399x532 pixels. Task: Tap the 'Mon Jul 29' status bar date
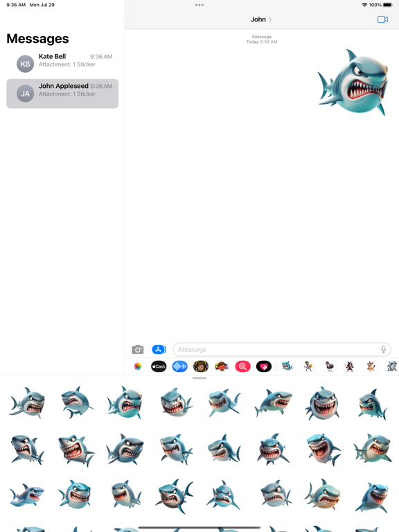click(42, 5)
